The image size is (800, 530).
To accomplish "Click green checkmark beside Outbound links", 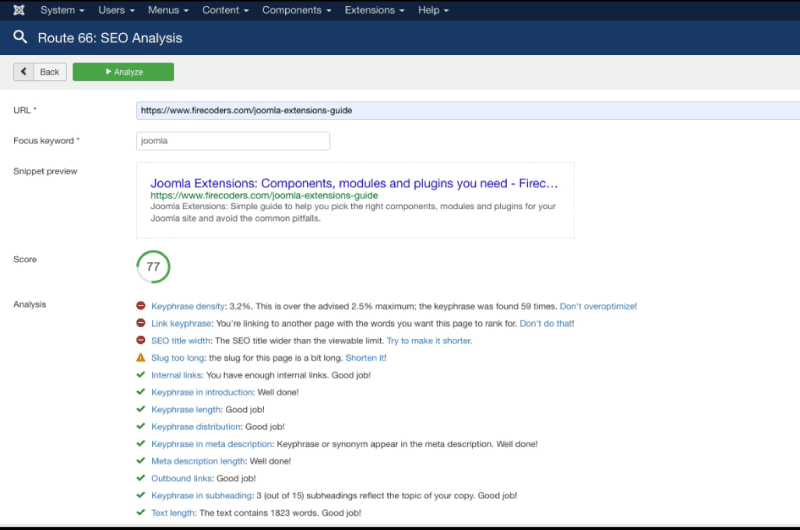I will click(x=141, y=478).
